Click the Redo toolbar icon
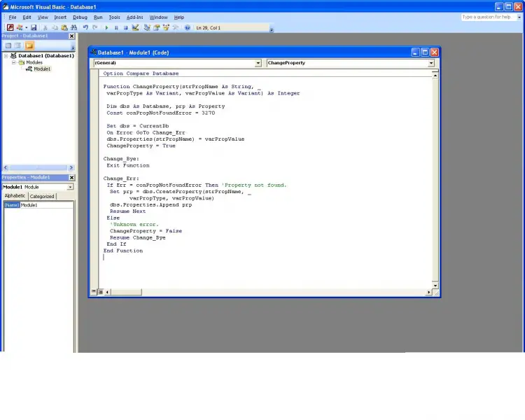The image size is (525, 420). point(95,27)
